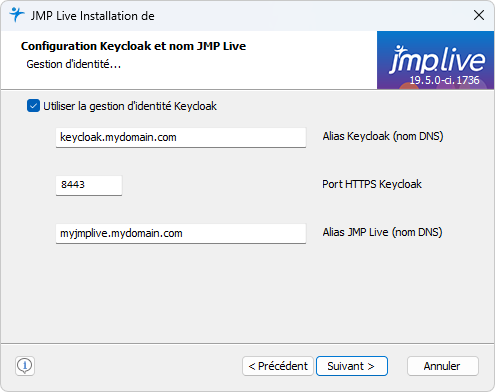Click the Port HTTPS Keycloak field
Viewport: 495px width, 392px height.
(x=89, y=185)
